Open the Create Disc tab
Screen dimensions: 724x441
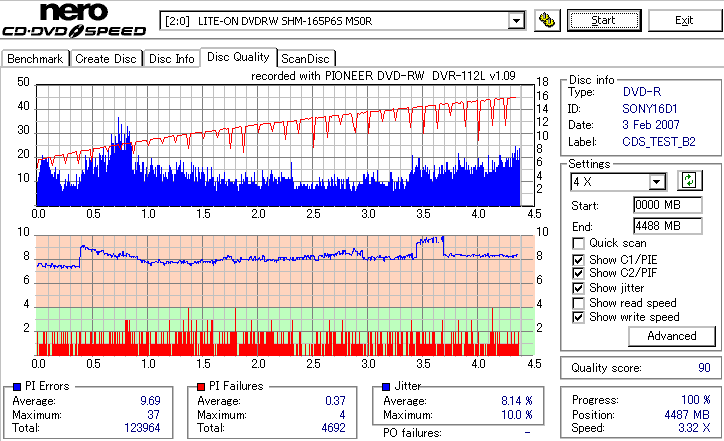point(106,59)
